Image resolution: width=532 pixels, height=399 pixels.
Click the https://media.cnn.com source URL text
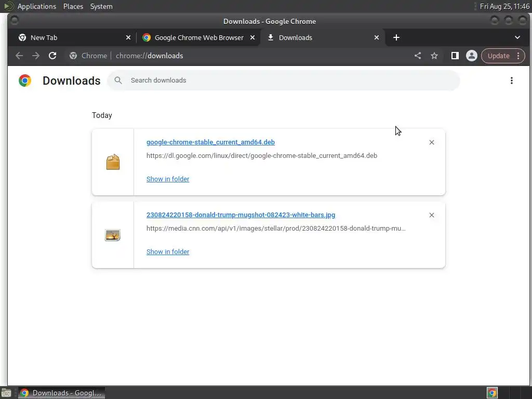coord(276,229)
